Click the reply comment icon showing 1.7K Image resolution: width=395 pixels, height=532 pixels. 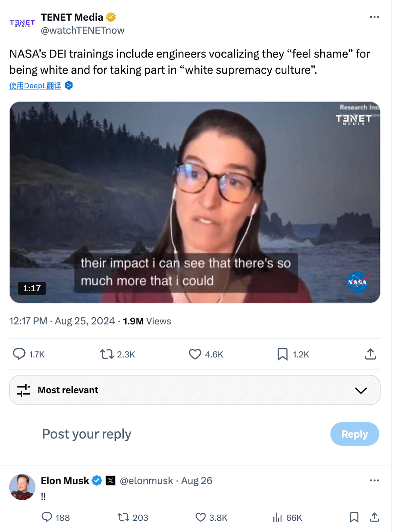(19, 354)
